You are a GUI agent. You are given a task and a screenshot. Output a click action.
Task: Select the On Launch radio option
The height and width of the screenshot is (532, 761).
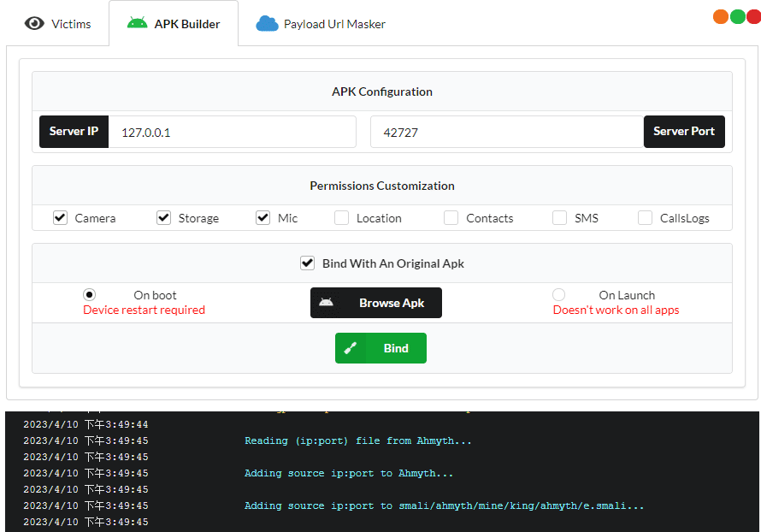click(x=558, y=295)
